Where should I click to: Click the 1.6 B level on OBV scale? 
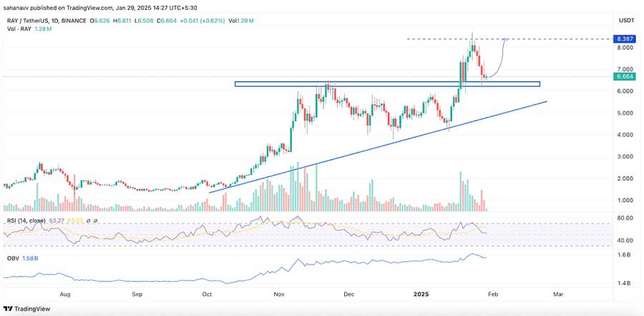coord(624,255)
